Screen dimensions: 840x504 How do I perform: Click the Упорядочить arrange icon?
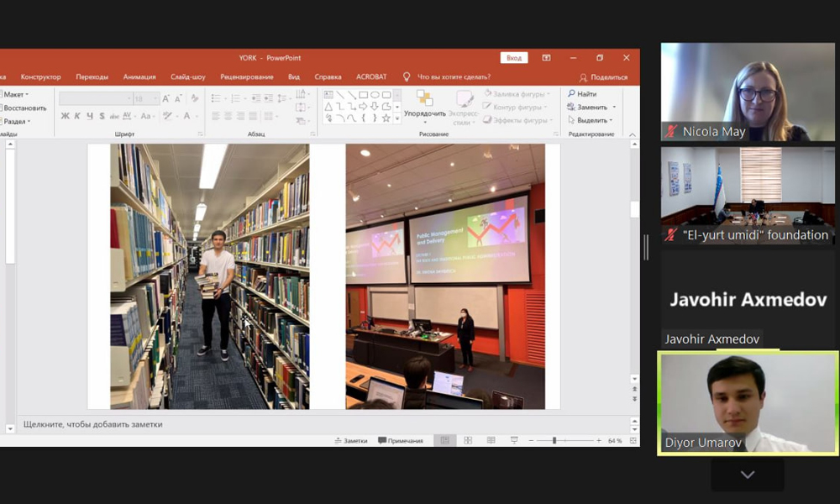point(424,99)
